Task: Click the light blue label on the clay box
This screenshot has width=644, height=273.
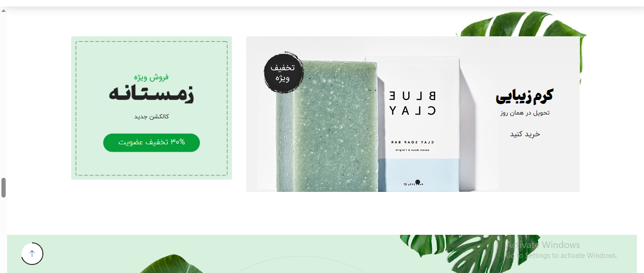Action: coord(418,175)
